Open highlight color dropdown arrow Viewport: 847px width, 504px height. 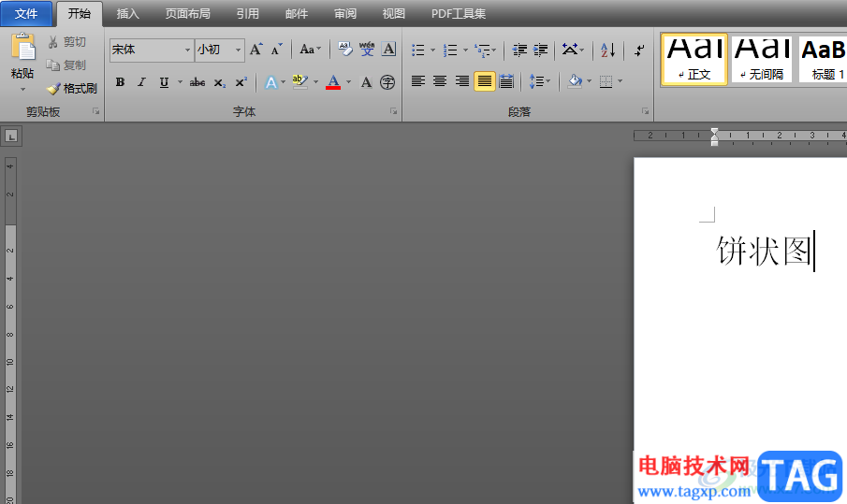pyautogui.click(x=315, y=82)
